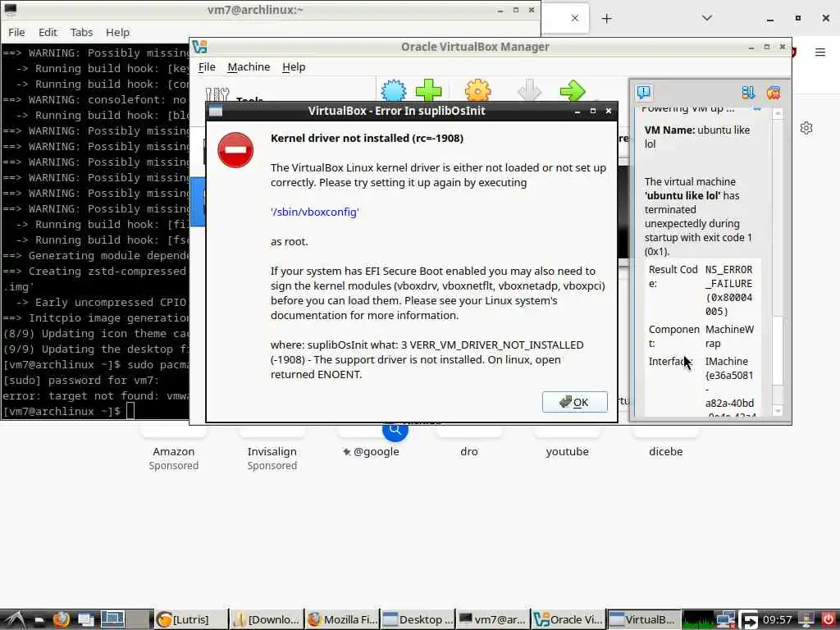The image size is (840, 630).
Task: Switch to the Mozilla Fi... taskbar window
Action: click(342, 620)
